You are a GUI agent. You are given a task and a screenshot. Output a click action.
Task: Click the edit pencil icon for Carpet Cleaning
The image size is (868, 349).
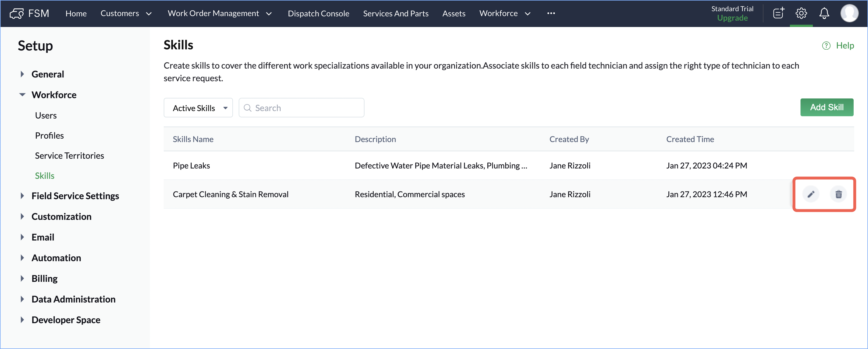coord(811,194)
